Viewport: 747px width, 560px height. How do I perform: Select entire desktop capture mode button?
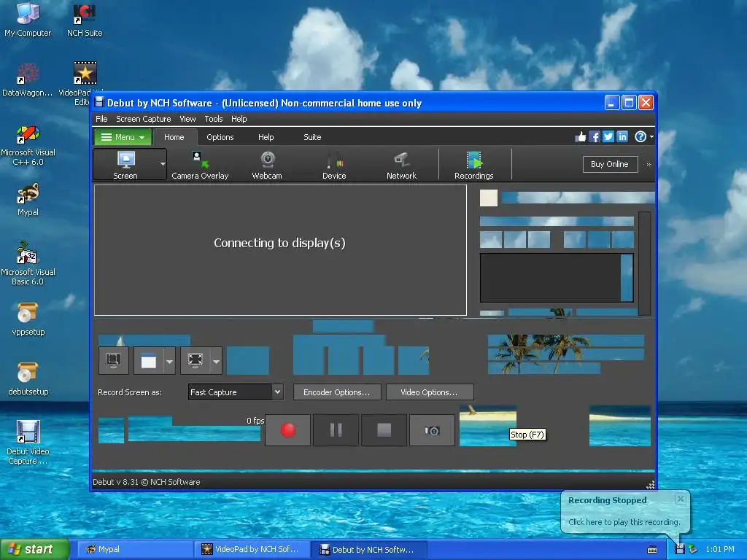pos(113,360)
